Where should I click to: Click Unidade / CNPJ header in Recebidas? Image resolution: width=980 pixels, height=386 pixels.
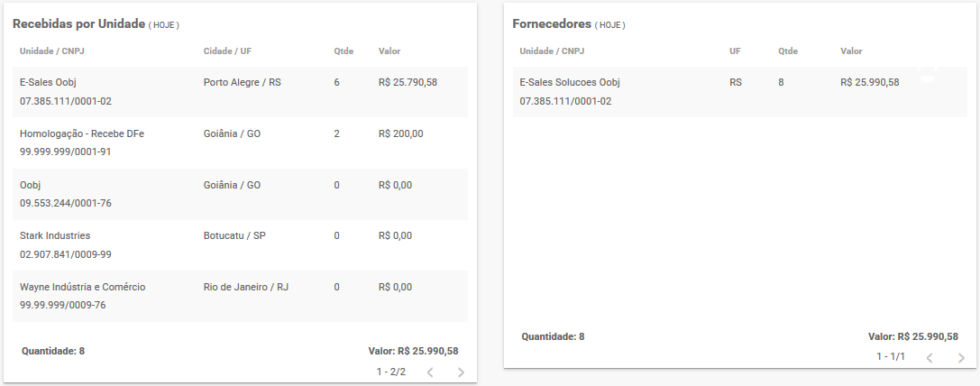coord(52,51)
